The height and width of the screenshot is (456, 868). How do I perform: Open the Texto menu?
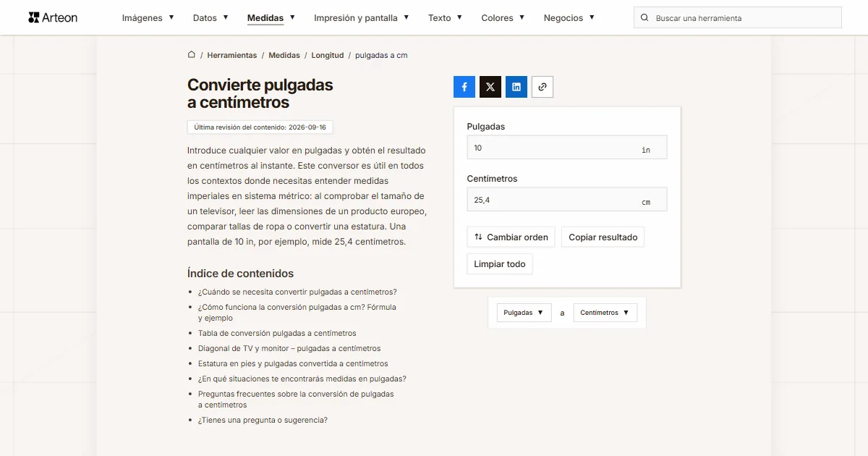[x=445, y=17]
